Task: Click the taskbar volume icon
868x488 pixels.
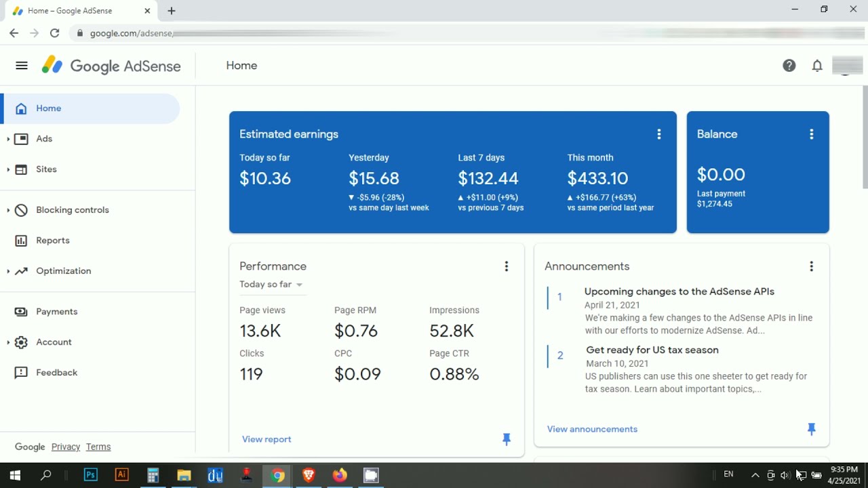Action: point(785,475)
